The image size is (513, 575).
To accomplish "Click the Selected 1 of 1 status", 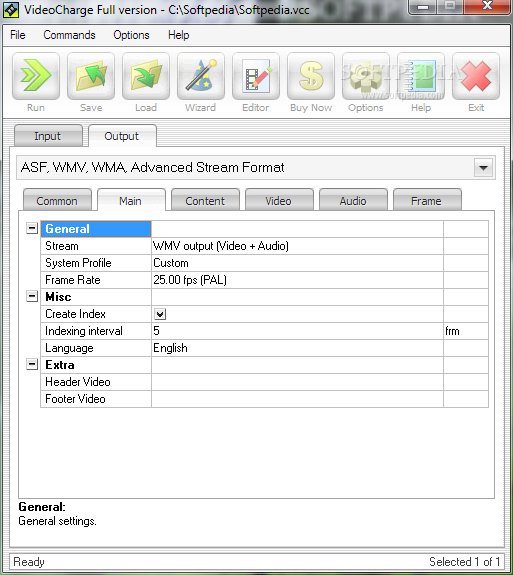I will 465,562.
